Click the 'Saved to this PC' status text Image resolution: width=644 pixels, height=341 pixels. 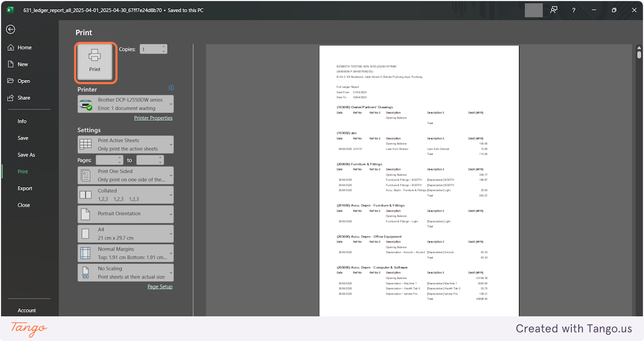click(186, 10)
